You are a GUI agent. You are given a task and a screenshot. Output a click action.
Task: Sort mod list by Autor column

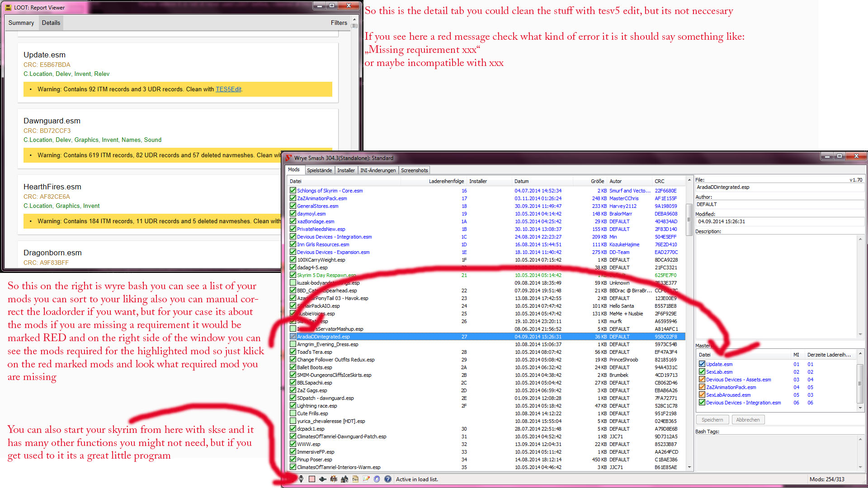coord(630,181)
